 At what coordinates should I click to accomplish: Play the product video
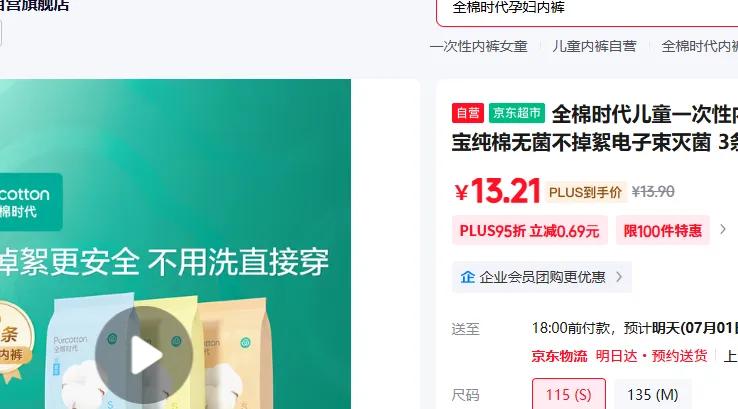point(144,355)
